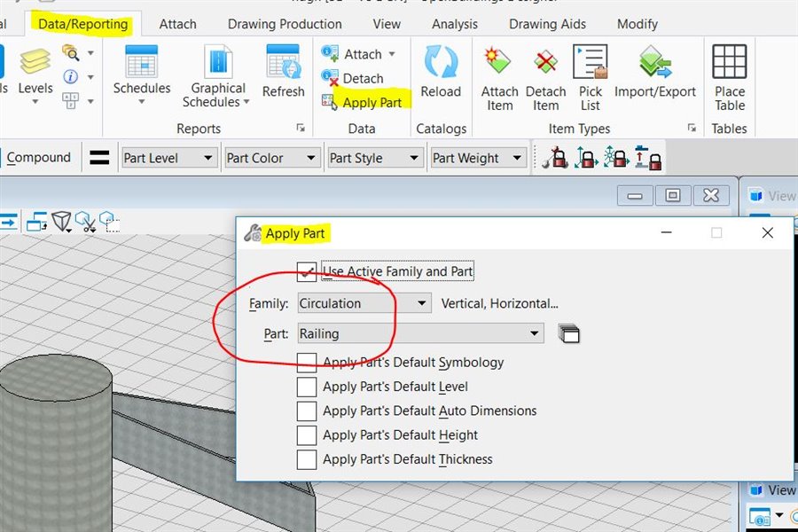Open the Modify ribbon tab

pyautogui.click(x=638, y=24)
